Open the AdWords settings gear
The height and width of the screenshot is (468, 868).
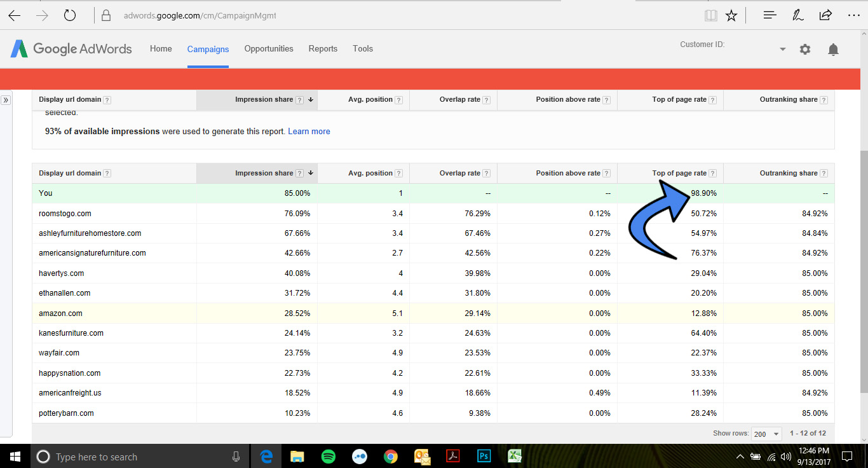click(x=805, y=49)
